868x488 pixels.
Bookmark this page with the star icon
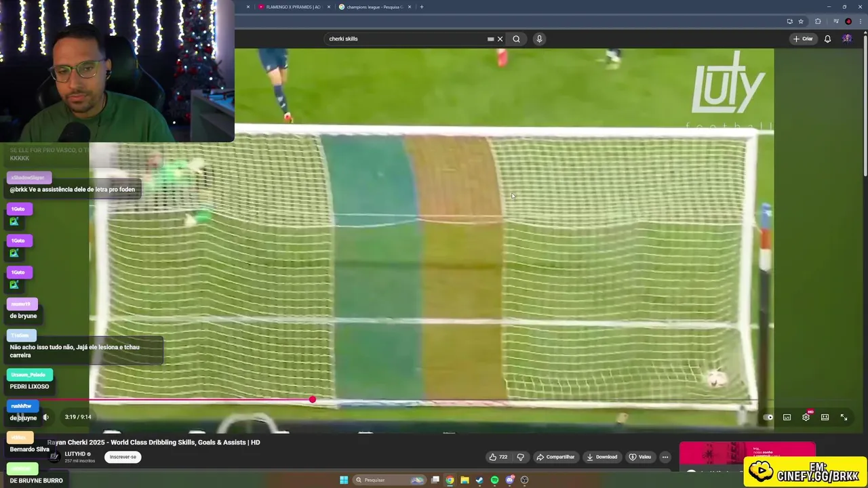pyautogui.click(x=801, y=21)
